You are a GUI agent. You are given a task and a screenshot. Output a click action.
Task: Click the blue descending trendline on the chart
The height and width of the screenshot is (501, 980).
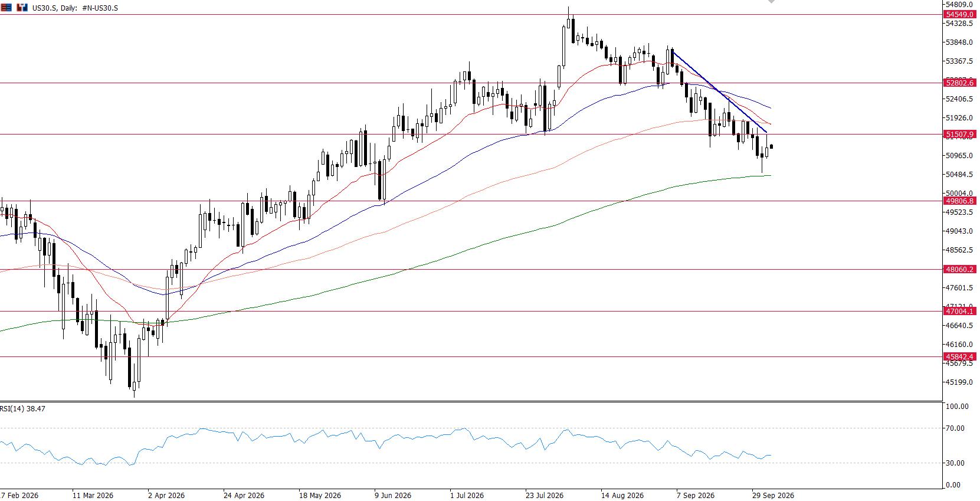pyautogui.click(x=719, y=91)
